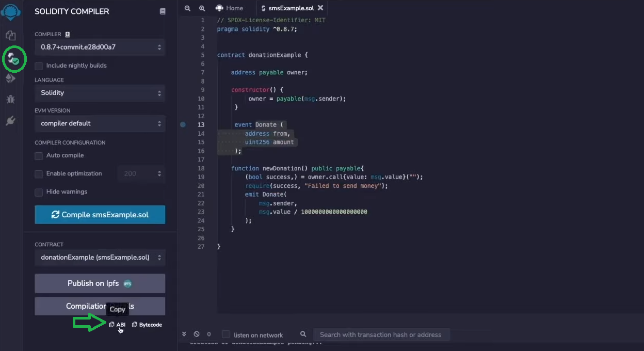The image size is (644, 351).
Task: Copy the ABI to clipboard
Action: 117,325
